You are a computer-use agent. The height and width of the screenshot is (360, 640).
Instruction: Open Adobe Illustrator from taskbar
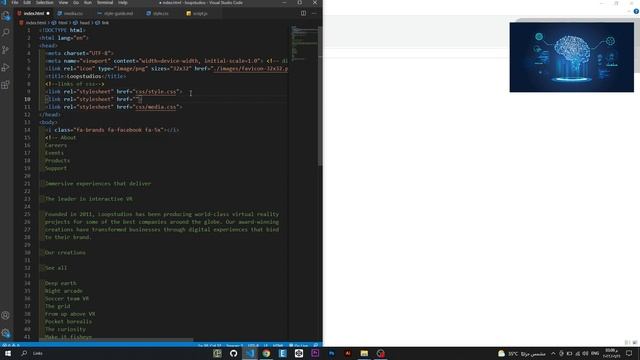point(348,353)
